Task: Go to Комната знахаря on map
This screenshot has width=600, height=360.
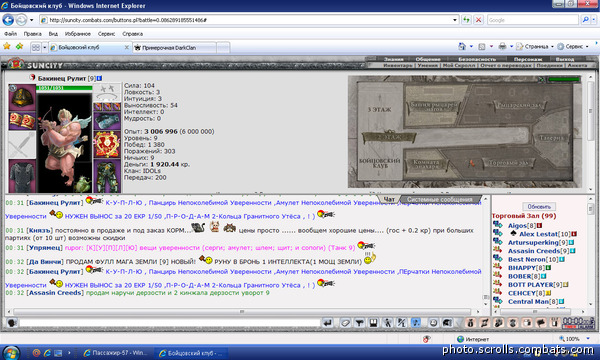Action: click(x=426, y=164)
